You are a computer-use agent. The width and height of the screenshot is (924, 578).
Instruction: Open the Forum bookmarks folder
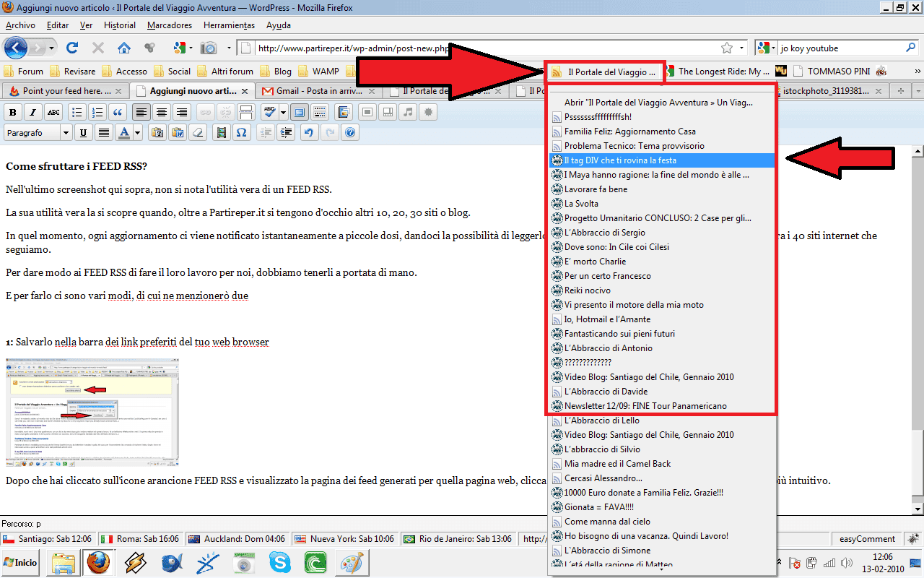[24, 72]
